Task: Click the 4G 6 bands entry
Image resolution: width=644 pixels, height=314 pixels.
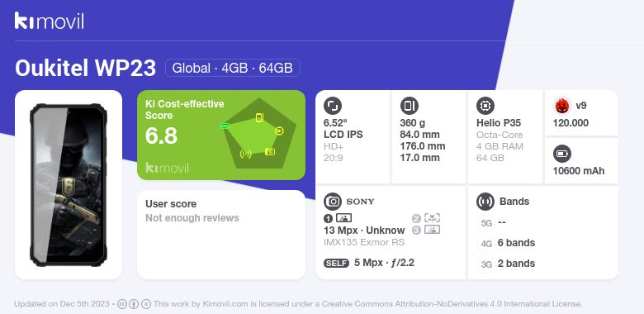Action: pyautogui.click(x=508, y=243)
